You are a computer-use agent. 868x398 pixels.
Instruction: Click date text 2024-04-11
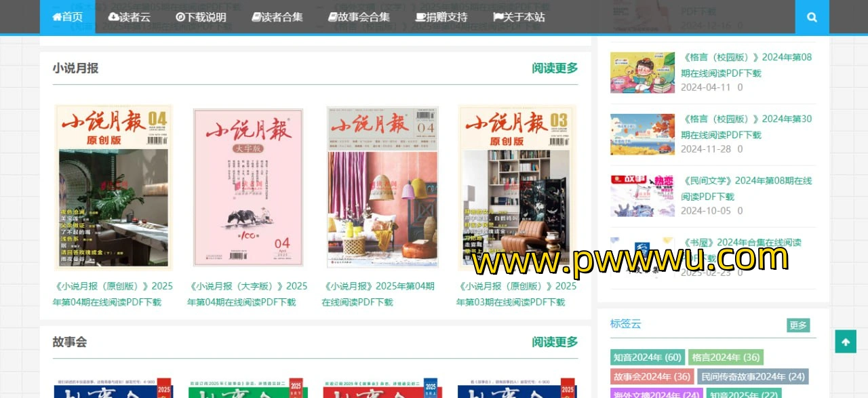(705, 87)
